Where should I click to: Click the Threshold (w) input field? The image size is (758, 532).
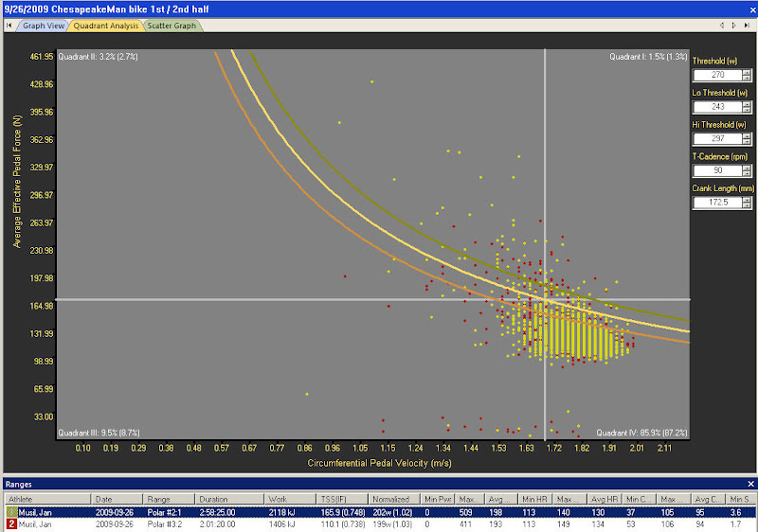tap(715, 75)
